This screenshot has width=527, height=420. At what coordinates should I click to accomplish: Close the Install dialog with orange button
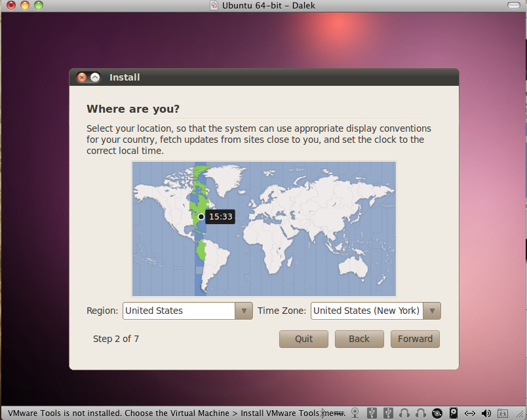click(x=82, y=77)
